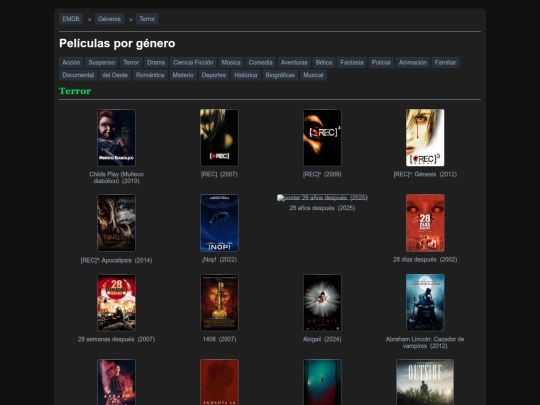
Task: Pick the Música genre tag
Action: point(231,62)
